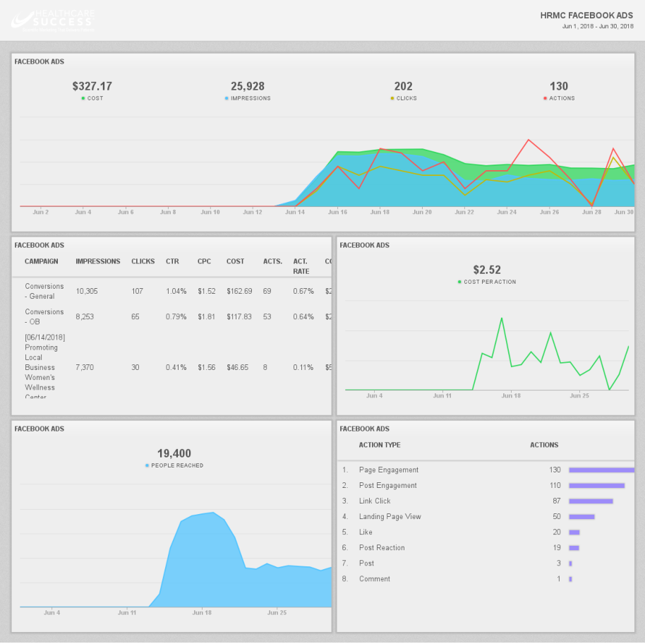The height and width of the screenshot is (644, 645).
Task: Sort by the ACTIONS column header
Action: (x=544, y=445)
